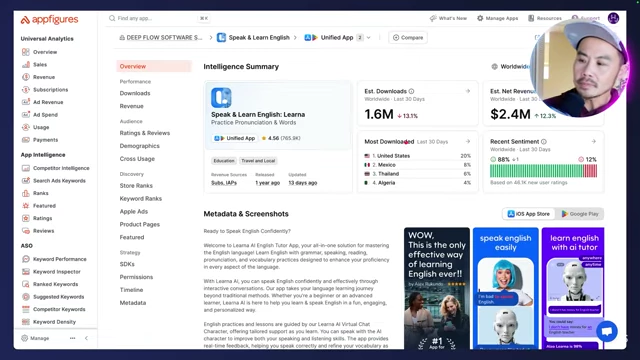
Task: Open Ratings & Reviews section
Action: tap(144, 133)
